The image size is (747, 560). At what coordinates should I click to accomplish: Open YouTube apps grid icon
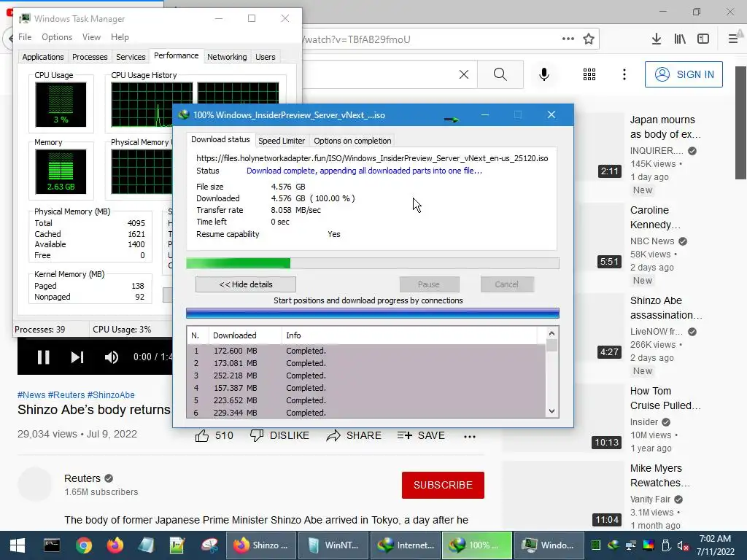[x=589, y=74]
